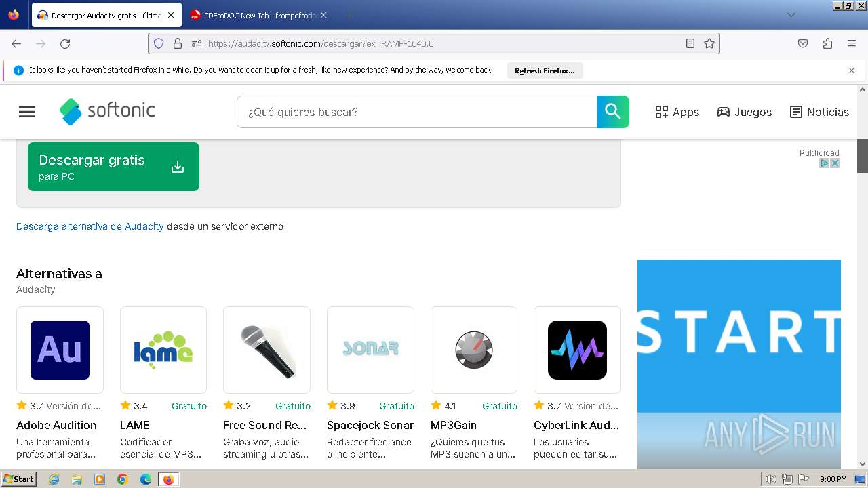Screen dimensions: 868x488
Task: Click the Descargar gratis para PC button
Action: pos(113,167)
